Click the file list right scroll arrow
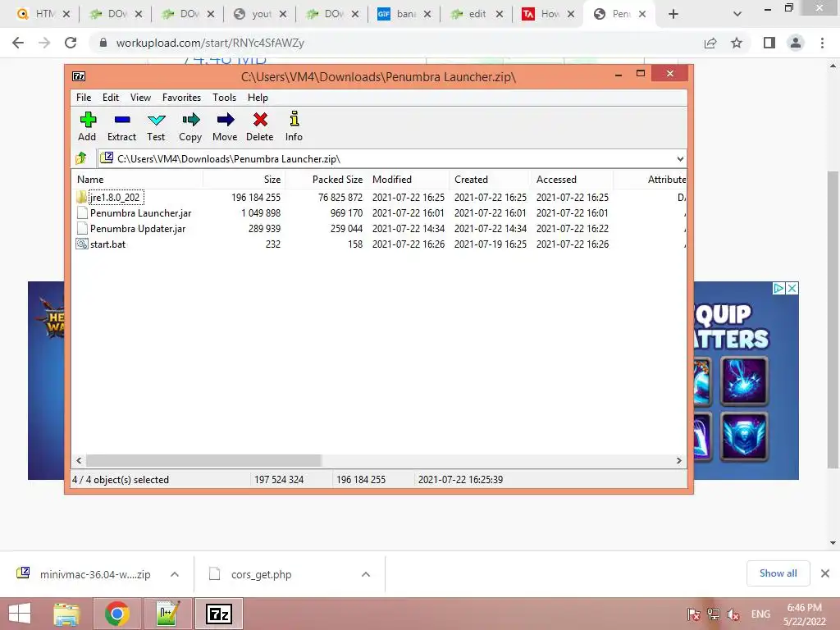 tap(678, 461)
